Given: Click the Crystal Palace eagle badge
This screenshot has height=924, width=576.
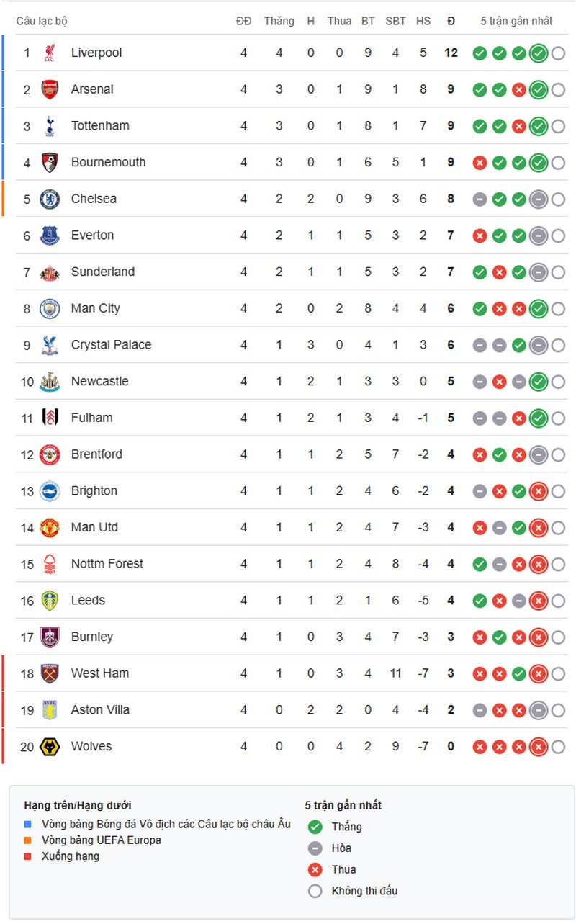Looking at the screenshot, I should [x=49, y=345].
